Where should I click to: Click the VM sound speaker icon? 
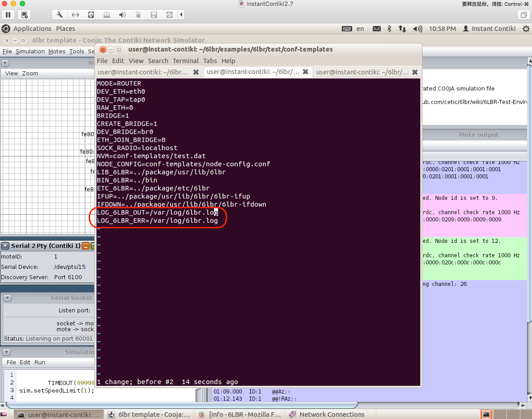[122, 15]
